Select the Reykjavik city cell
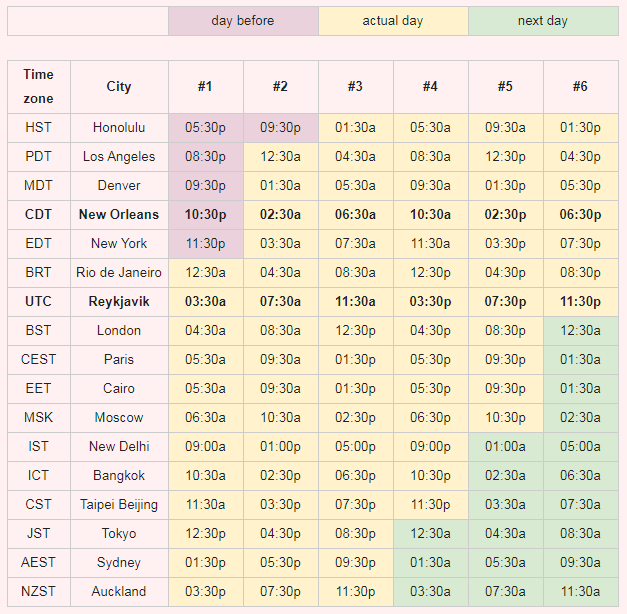627x614 pixels. point(119,302)
